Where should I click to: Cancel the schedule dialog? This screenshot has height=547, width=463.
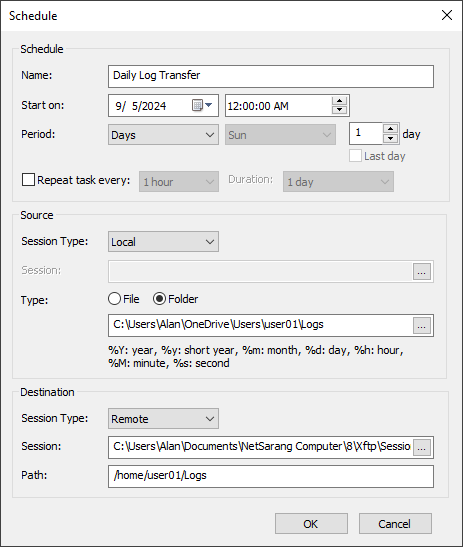[395, 524]
